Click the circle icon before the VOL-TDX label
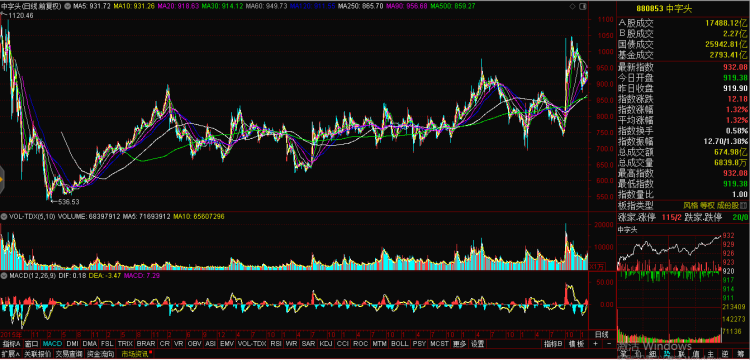The image size is (750, 360). [x=3, y=216]
